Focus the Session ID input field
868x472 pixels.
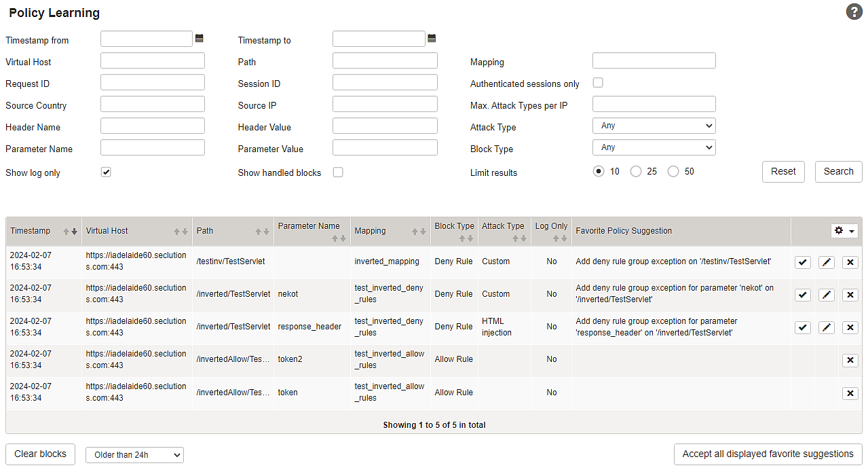point(385,82)
